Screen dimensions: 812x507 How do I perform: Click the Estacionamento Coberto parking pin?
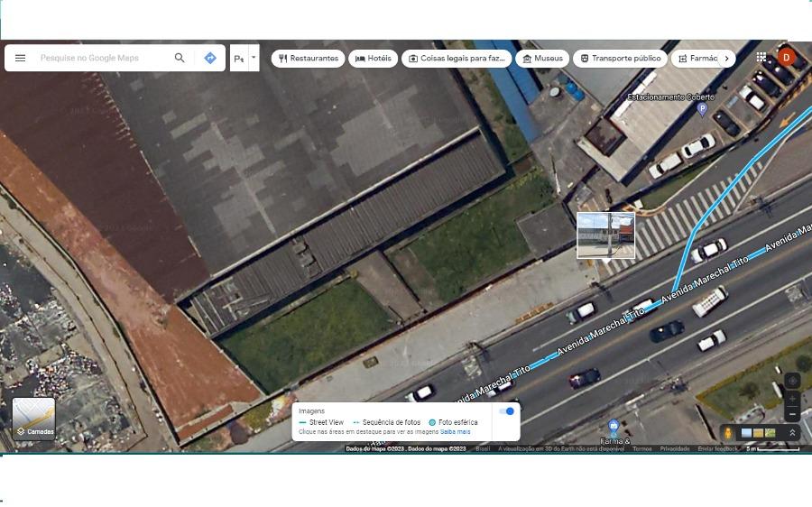[702, 109]
